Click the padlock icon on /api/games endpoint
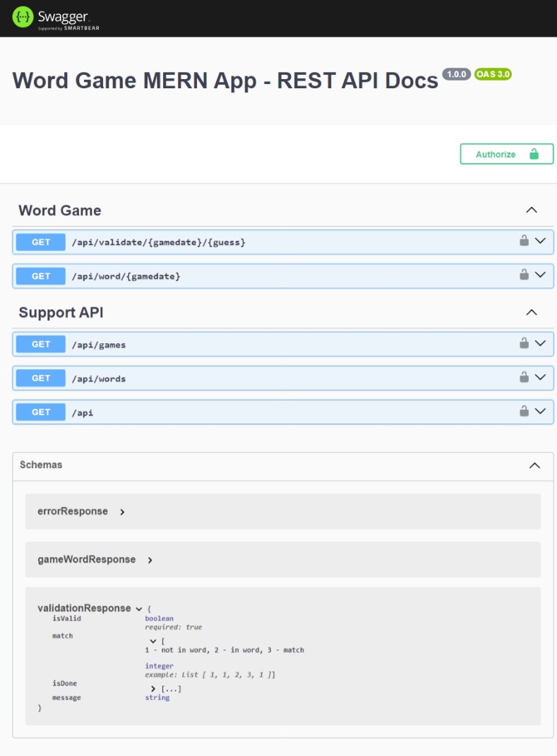This screenshot has width=557, height=756. [523, 344]
